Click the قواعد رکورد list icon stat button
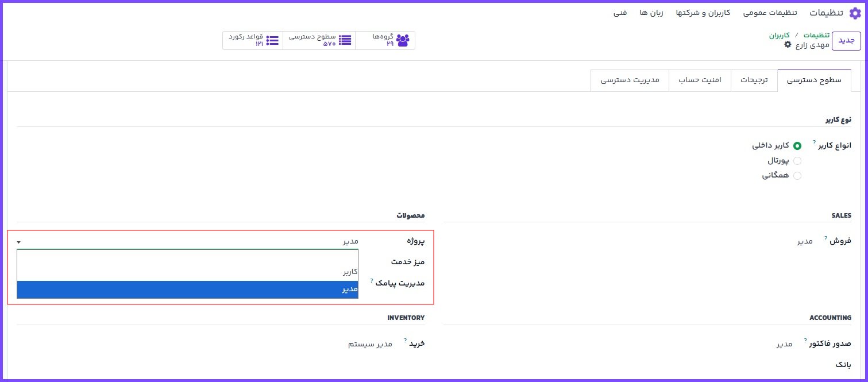 pyautogui.click(x=272, y=40)
